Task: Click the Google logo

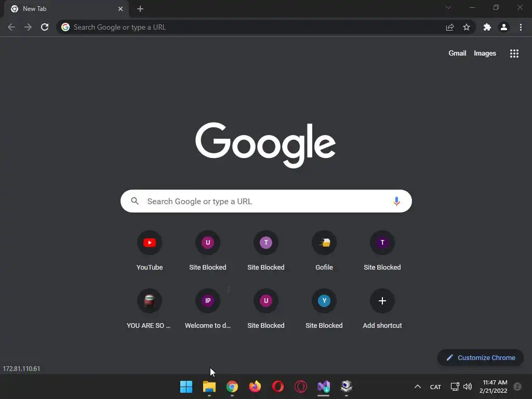Action: coord(265,145)
